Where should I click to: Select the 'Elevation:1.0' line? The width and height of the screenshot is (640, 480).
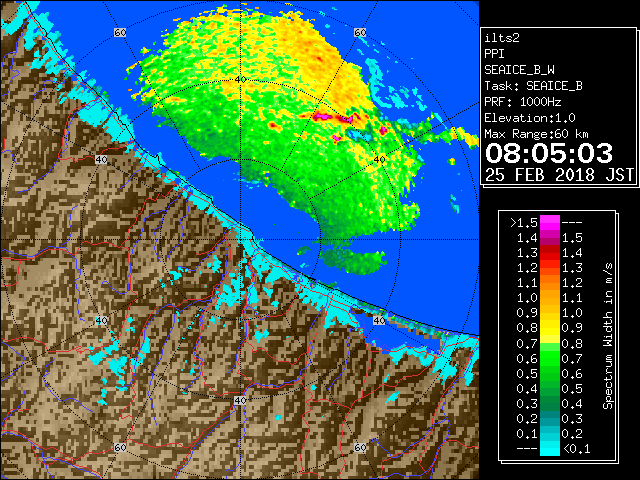[530, 118]
